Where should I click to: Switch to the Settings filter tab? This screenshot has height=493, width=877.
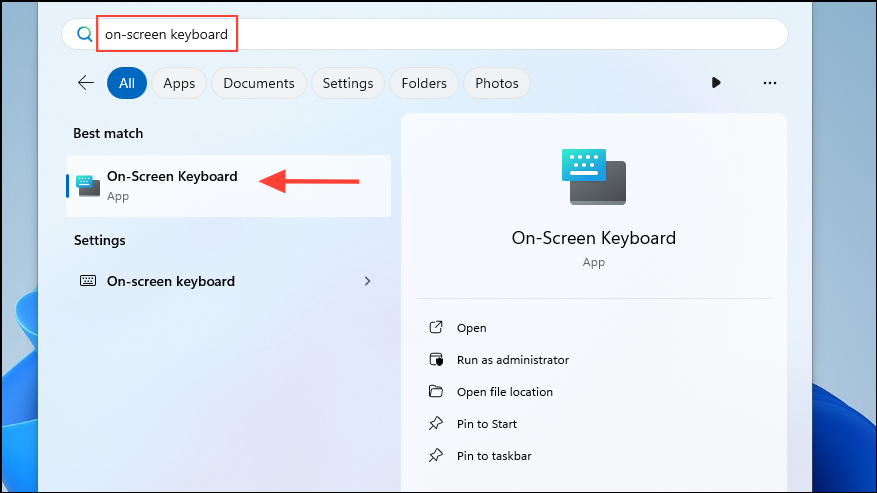348,83
